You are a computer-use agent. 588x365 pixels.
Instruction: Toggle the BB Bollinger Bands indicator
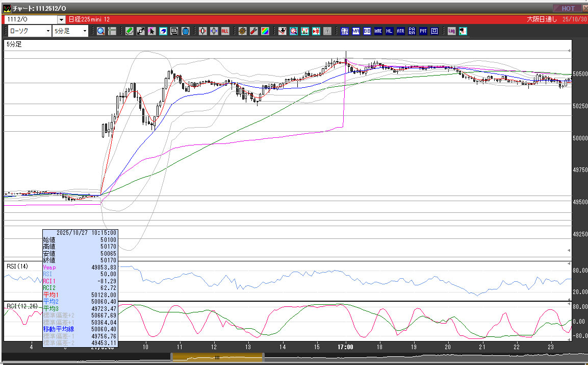(367, 31)
